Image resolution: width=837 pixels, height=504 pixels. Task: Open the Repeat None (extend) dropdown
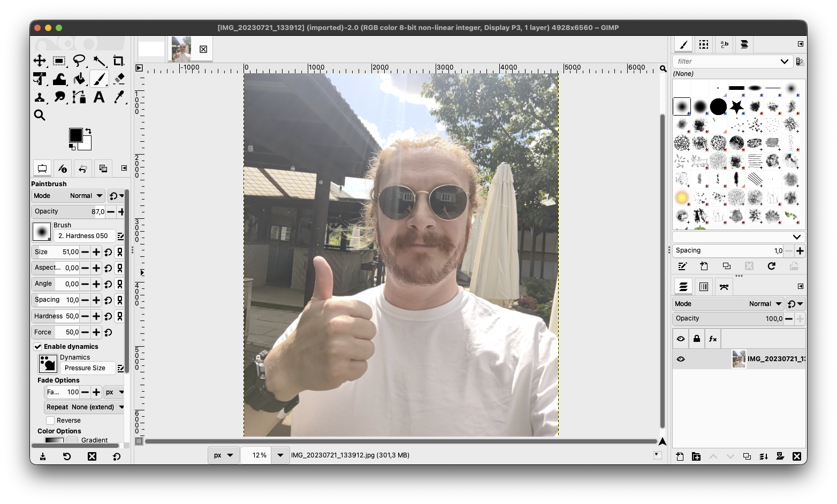pos(85,407)
